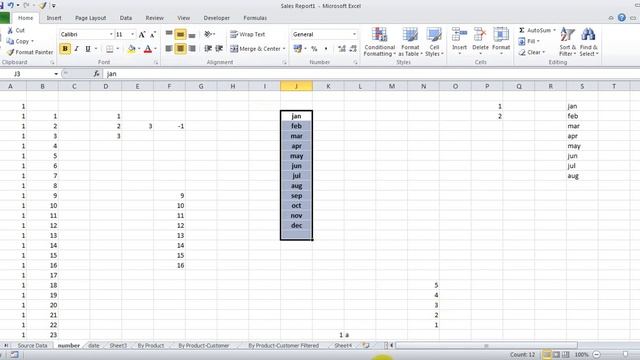Click the Undo arrow in Quick Access
The height and width of the screenshot is (360, 640).
pos(11,5)
